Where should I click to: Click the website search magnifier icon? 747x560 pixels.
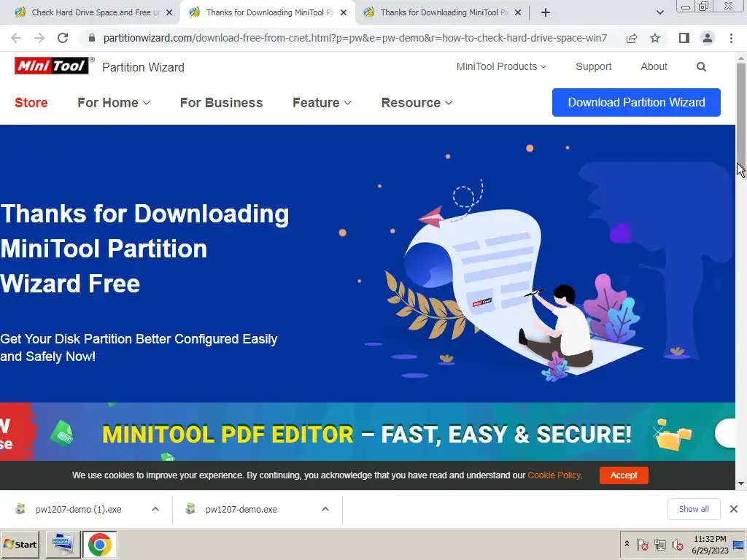point(701,66)
